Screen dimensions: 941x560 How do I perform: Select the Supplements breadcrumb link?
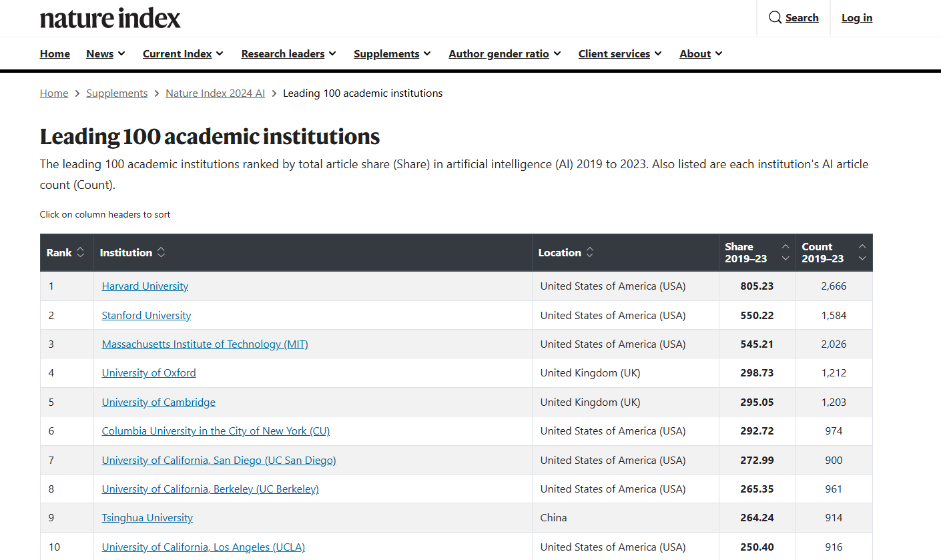pos(117,93)
